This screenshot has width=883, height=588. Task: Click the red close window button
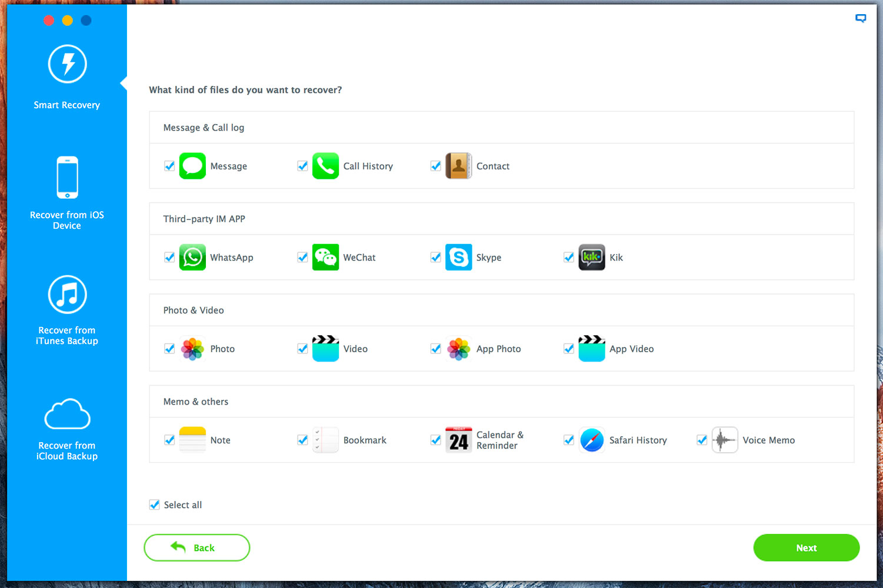(x=49, y=21)
